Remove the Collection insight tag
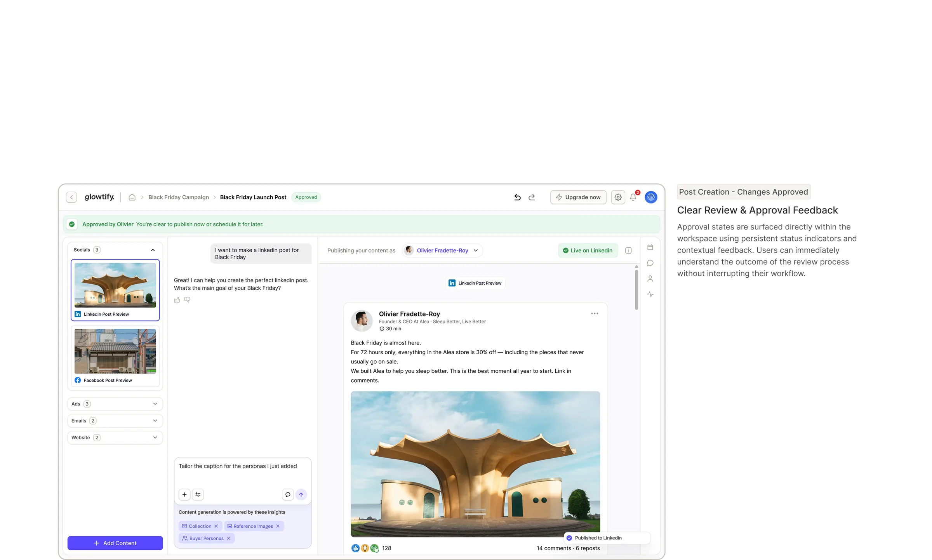The height and width of the screenshot is (560, 932). (x=216, y=526)
